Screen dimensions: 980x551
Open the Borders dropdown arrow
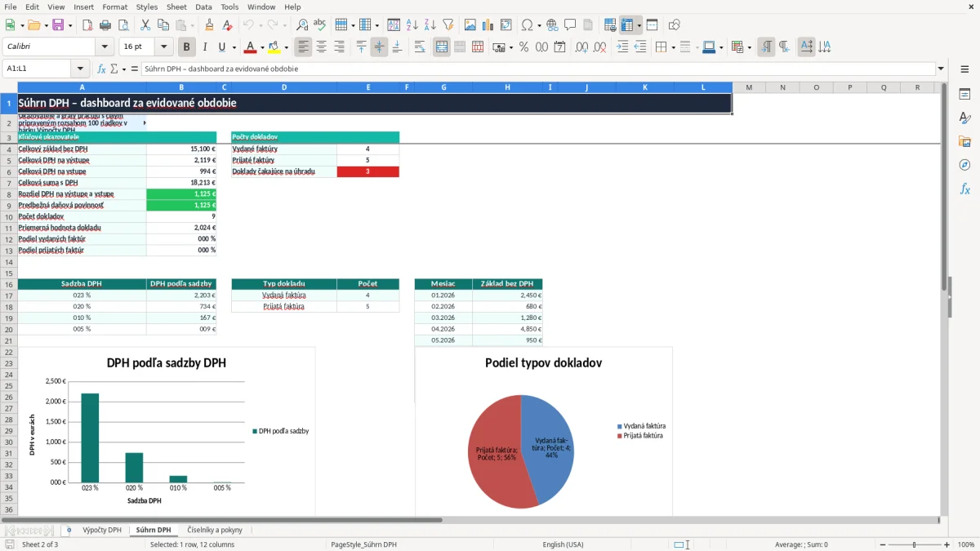[672, 47]
